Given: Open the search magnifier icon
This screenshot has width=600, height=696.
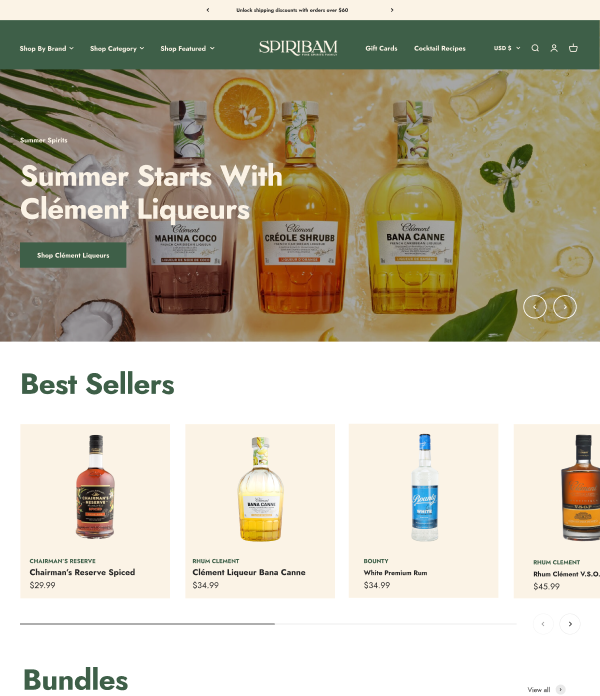Looking at the screenshot, I should [535, 48].
